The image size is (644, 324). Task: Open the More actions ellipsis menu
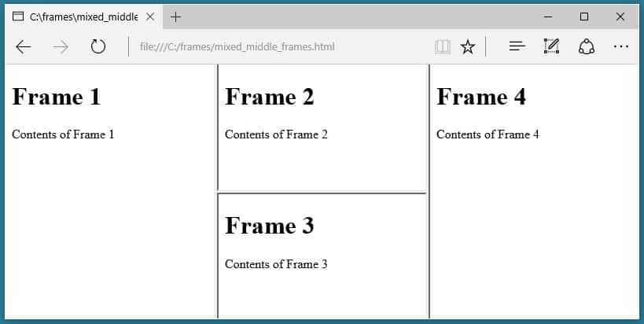(621, 47)
